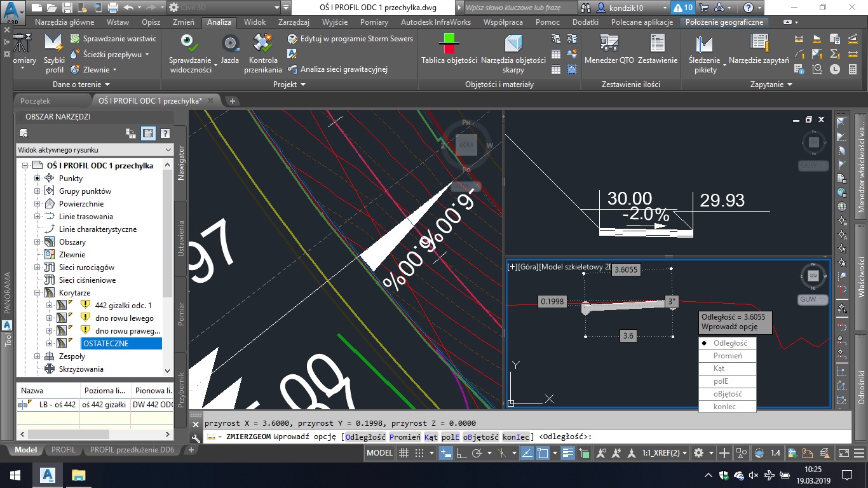Select the Odległość radio option
The image size is (868, 488).
[727, 342]
